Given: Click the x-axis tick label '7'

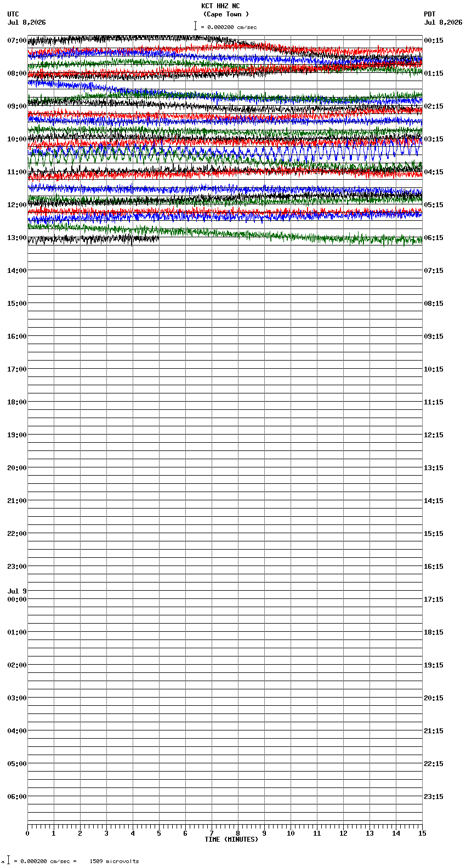Looking at the screenshot, I should 212,833.
